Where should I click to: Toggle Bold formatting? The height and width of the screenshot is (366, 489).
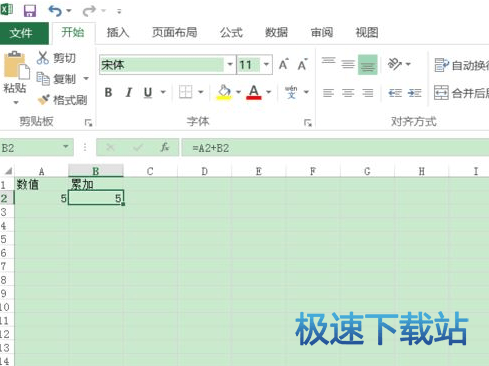coord(108,92)
